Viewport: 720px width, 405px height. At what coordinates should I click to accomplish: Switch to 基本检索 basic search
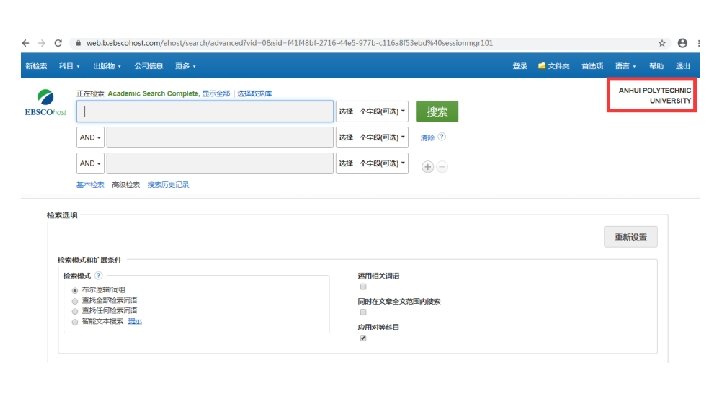click(90, 185)
